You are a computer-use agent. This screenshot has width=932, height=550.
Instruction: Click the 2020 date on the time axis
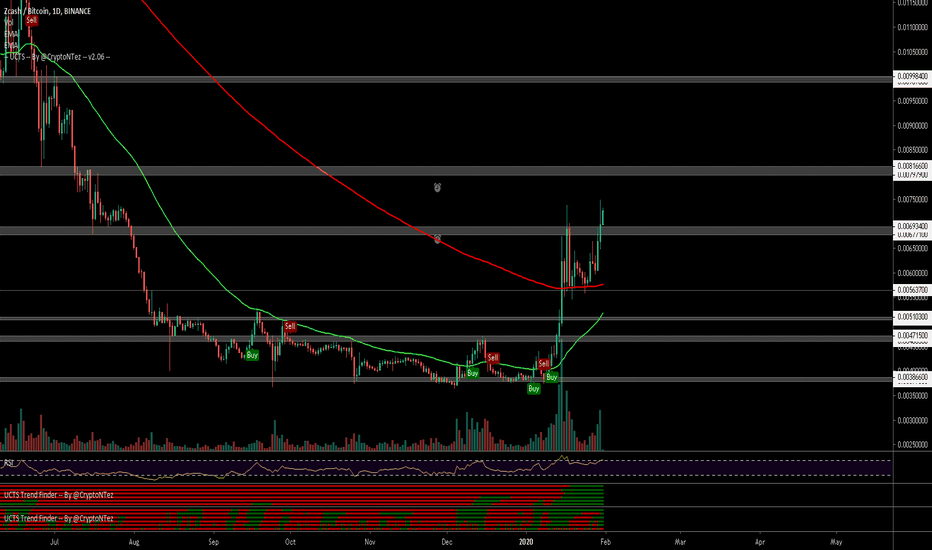point(526,542)
